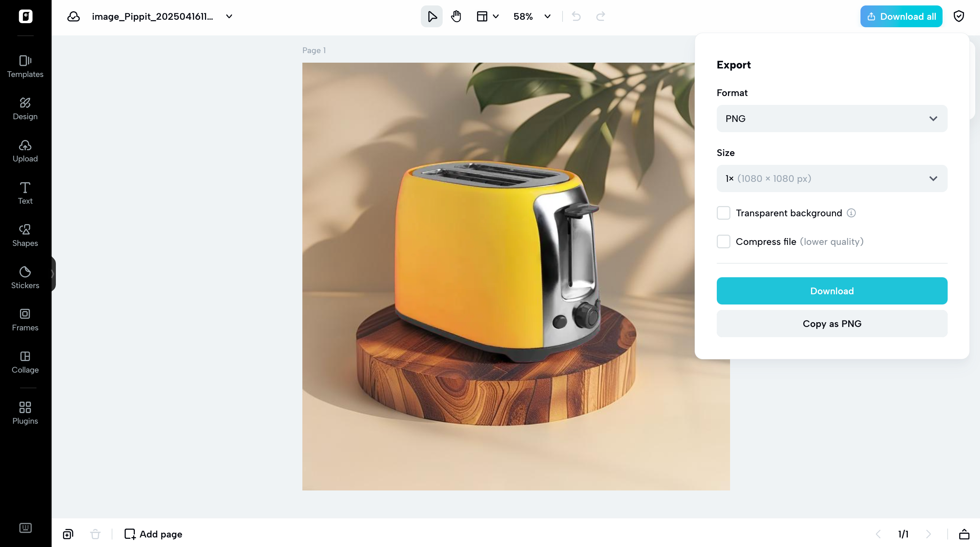
Task: Open the Shapes panel
Action: coord(25,235)
